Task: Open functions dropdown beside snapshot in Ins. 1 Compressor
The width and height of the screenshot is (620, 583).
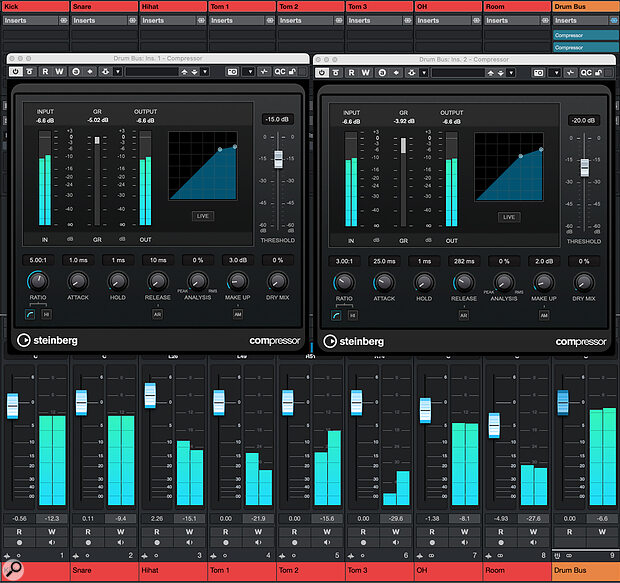Action: click(x=250, y=72)
